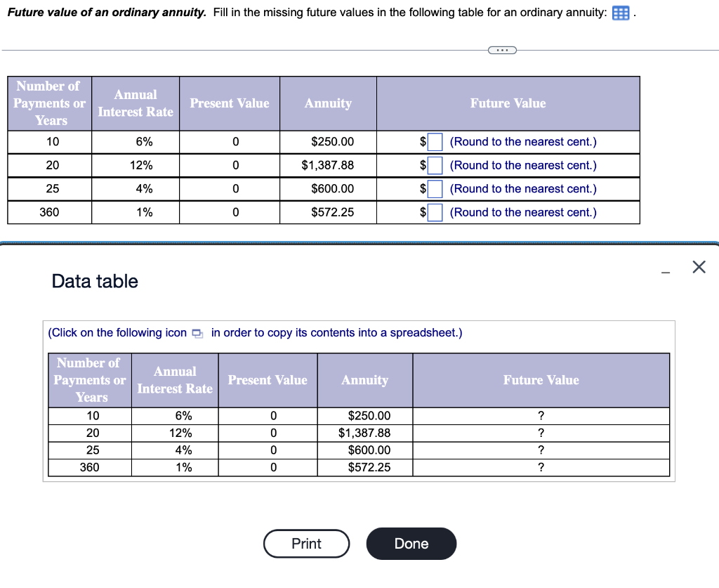The image size is (719, 588).
Task: Click the future value field for the 1% row
Action: click(x=434, y=212)
